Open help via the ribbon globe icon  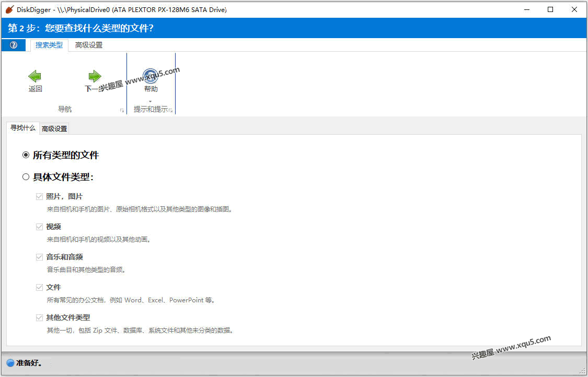tap(151, 76)
